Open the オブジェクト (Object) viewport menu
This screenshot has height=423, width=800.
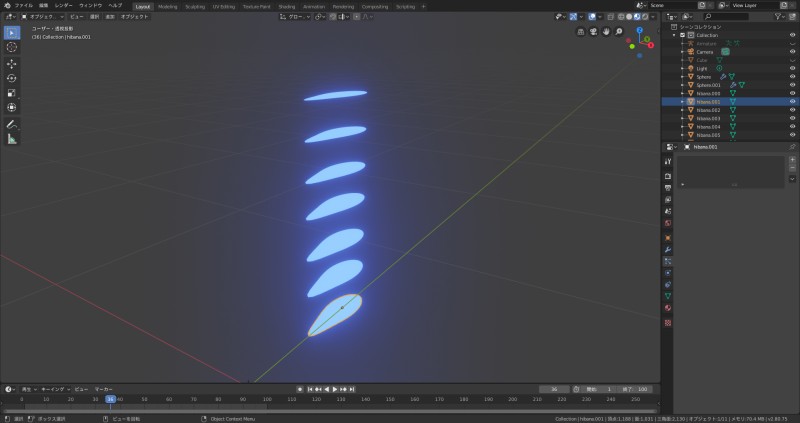point(135,17)
